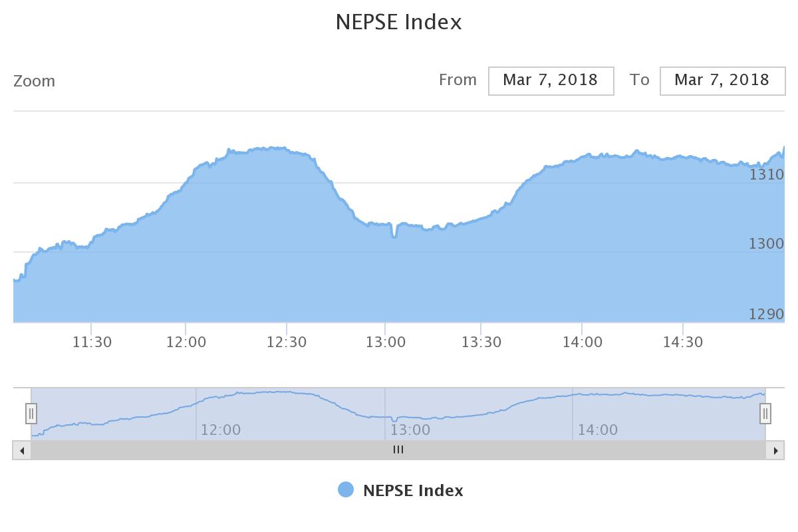Click the NEPSE Index chart title

pyautogui.click(x=398, y=22)
